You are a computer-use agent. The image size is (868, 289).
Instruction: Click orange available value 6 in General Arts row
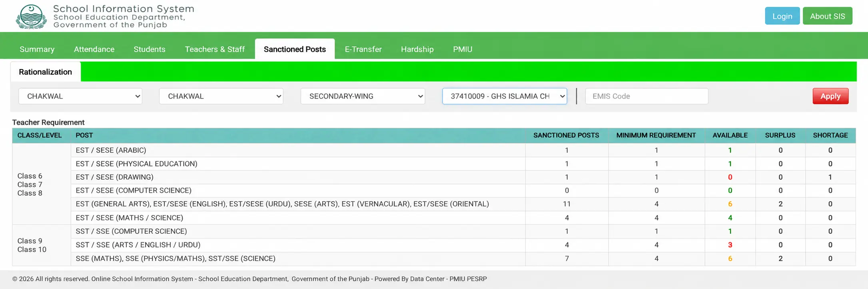pos(730,204)
